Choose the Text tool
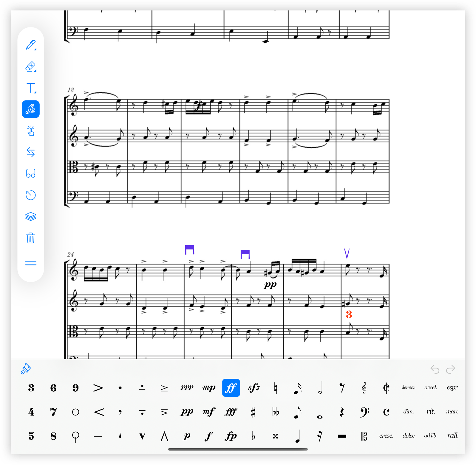 31,88
